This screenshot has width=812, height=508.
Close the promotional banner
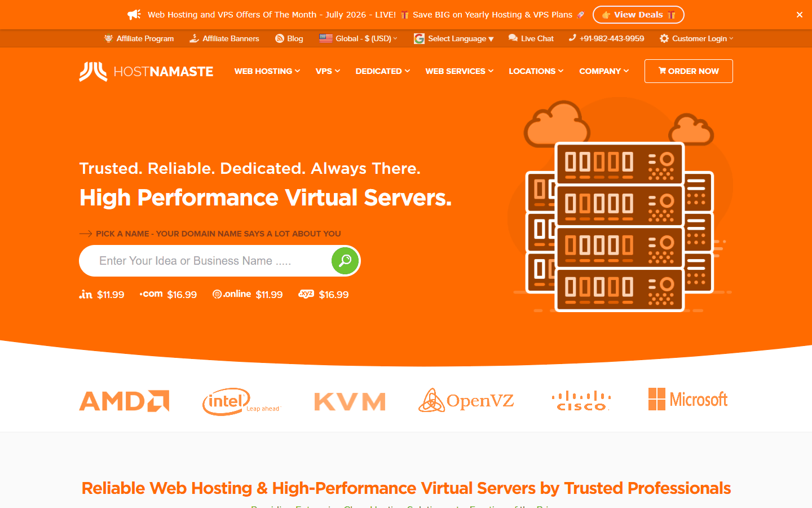800,15
